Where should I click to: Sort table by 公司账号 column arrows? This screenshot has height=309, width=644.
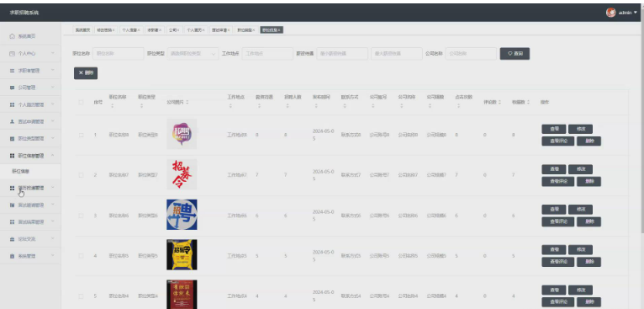pyautogui.click(x=372, y=106)
